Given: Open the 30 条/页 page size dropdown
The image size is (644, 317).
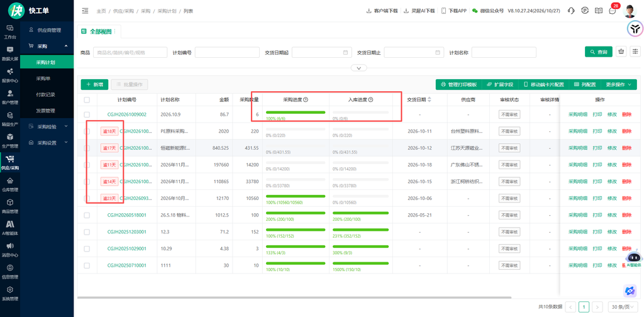Looking at the screenshot, I should tap(623, 307).
